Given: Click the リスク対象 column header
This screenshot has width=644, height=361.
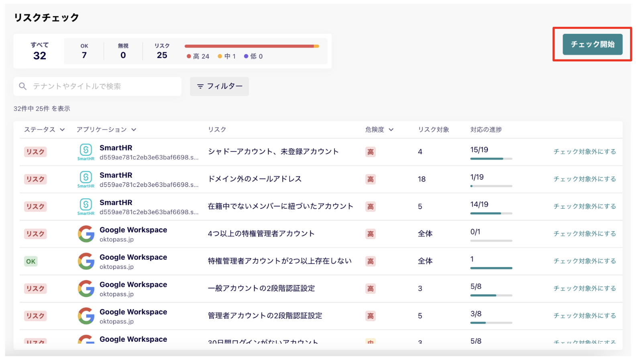Looking at the screenshot, I should coord(433,129).
